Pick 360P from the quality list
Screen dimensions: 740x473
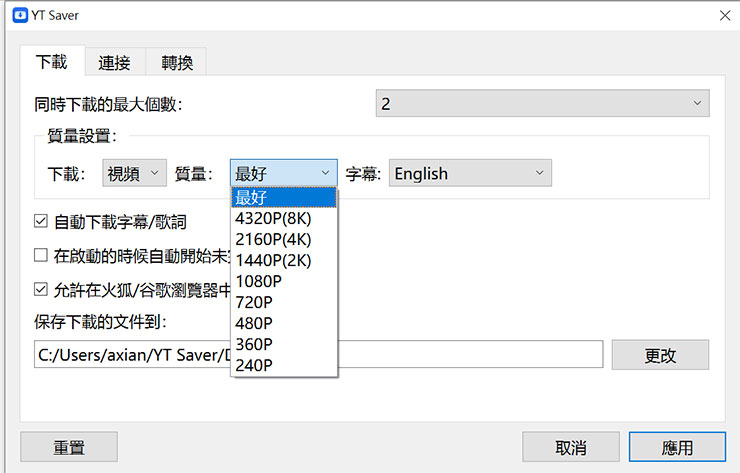click(x=284, y=344)
